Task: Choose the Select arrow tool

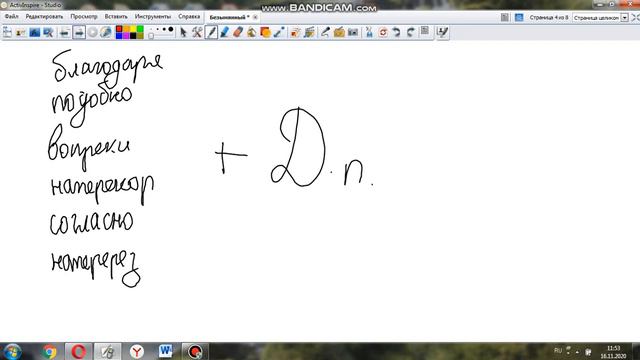Action: [183, 32]
